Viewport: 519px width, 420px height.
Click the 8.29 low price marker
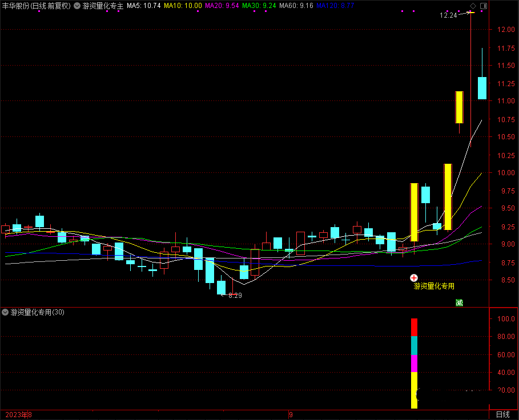(234, 296)
